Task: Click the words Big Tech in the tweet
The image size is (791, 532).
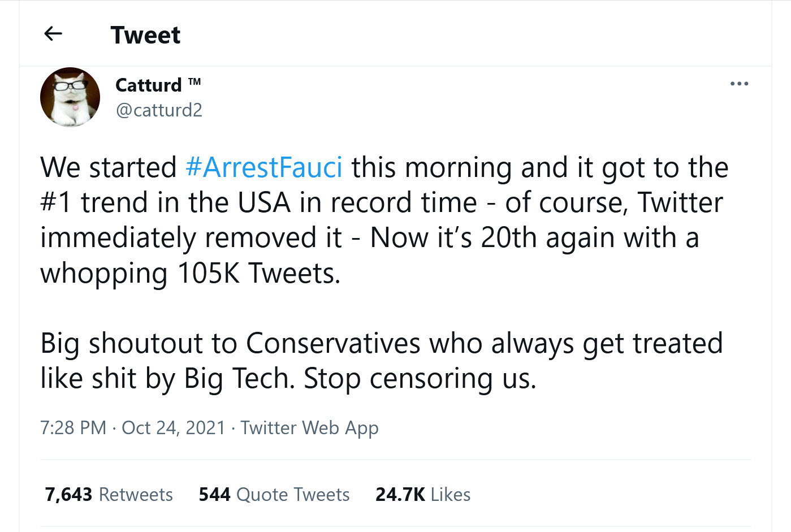Action: (237, 378)
